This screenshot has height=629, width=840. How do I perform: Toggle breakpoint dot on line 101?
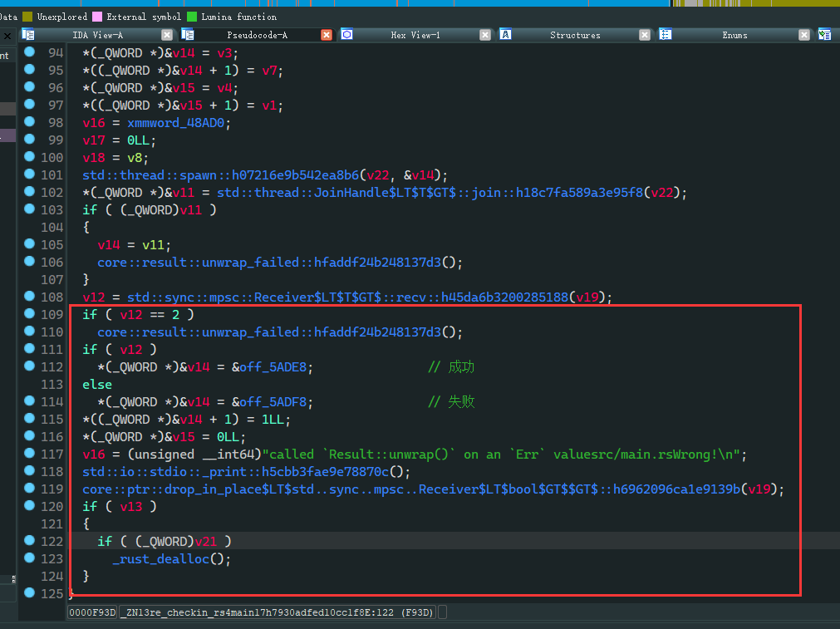[x=30, y=174]
